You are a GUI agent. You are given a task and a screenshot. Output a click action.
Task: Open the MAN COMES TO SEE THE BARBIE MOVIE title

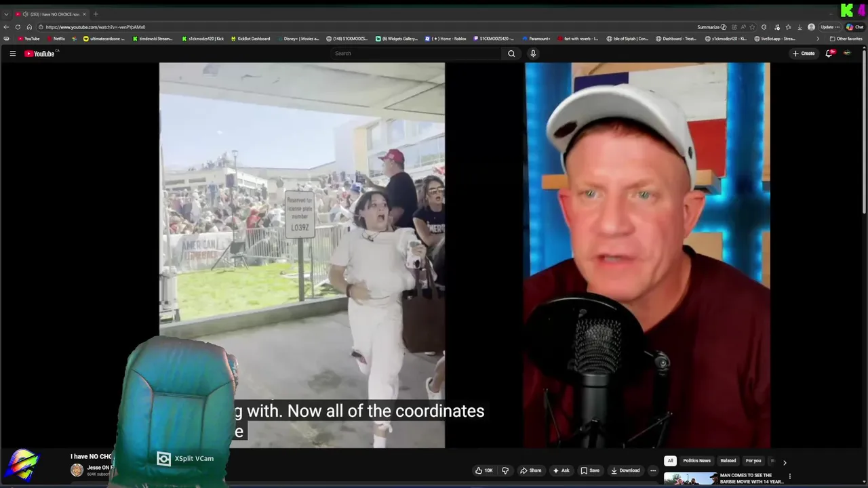pyautogui.click(x=751, y=479)
